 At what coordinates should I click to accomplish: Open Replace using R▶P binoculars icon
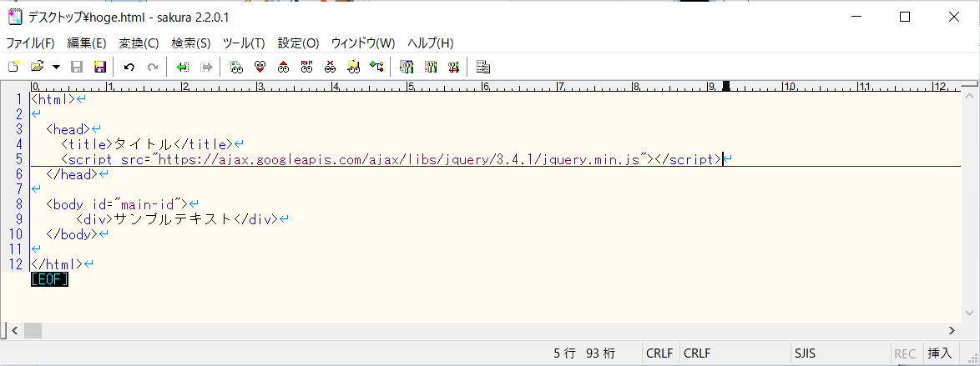click(306, 66)
